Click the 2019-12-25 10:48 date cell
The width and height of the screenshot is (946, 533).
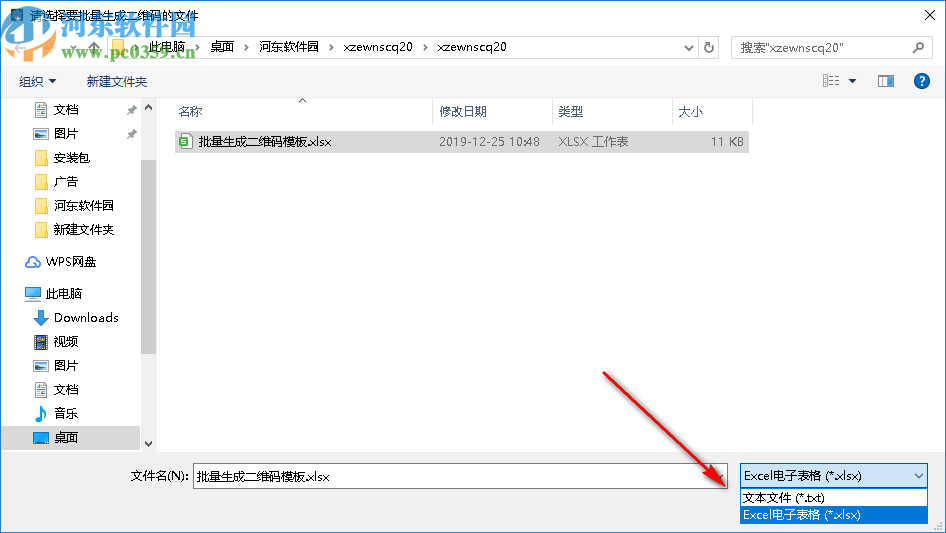pyautogui.click(x=489, y=142)
